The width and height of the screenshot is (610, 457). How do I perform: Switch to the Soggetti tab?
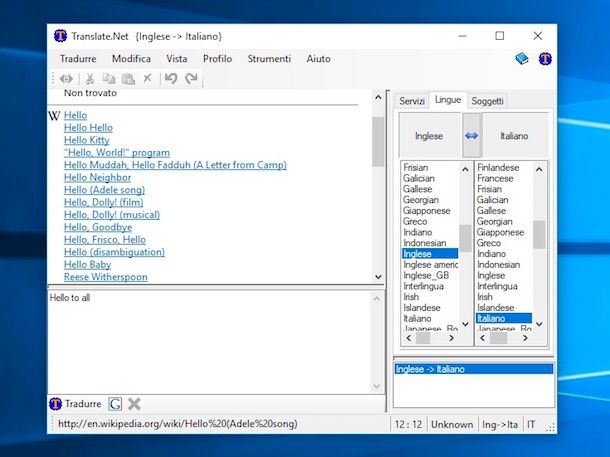487,101
